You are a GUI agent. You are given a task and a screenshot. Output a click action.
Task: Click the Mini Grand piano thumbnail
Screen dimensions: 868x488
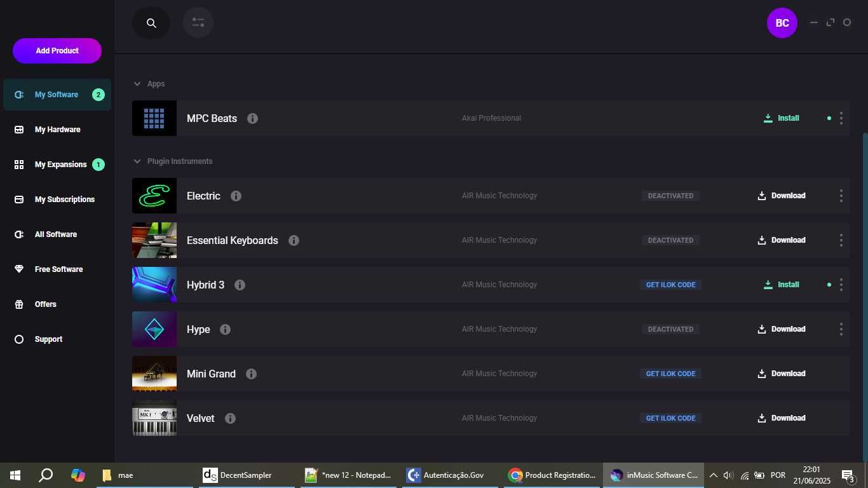[x=154, y=374]
